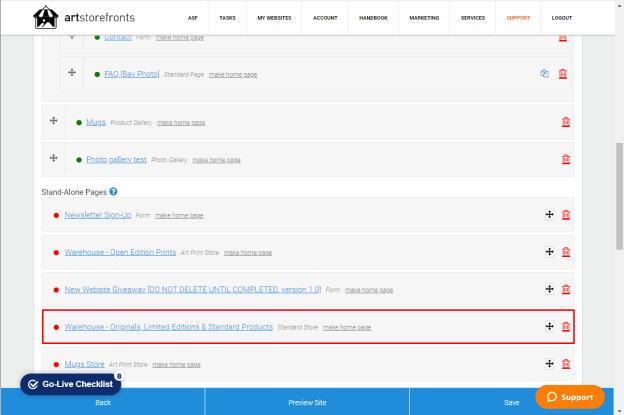Viewport: 624px width, 415px height.
Task: Toggle green status dot for Mugs
Action: tap(79, 123)
